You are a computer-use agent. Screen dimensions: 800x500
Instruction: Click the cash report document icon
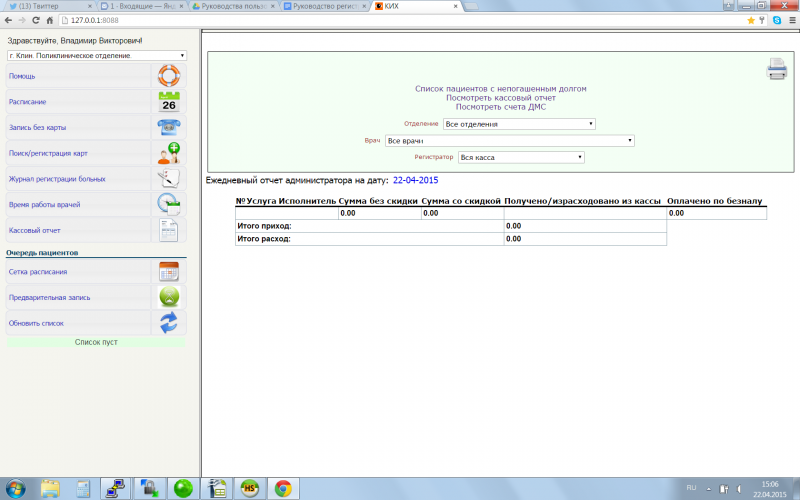[168, 230]
